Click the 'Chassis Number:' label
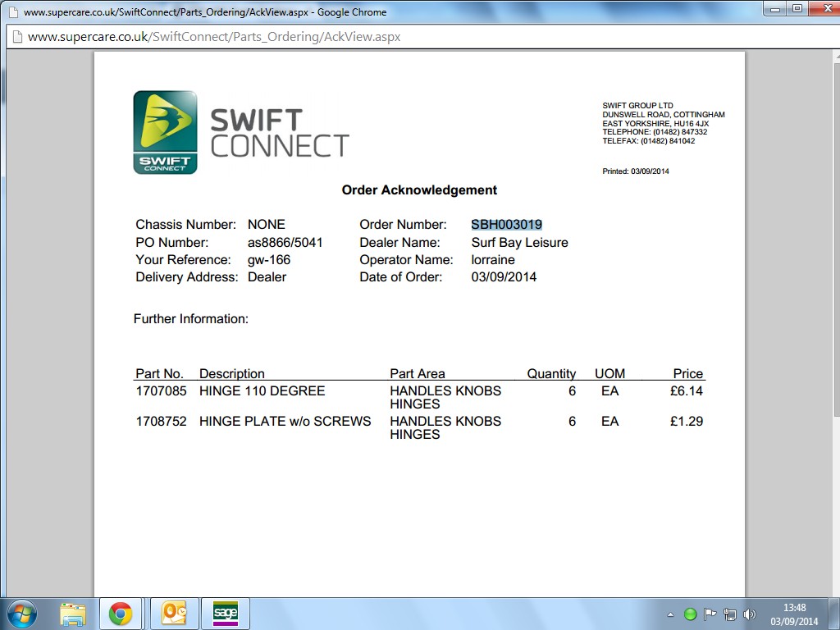This screenshot has width=840, height=630. pyautogui.click(x=185, y=225)
